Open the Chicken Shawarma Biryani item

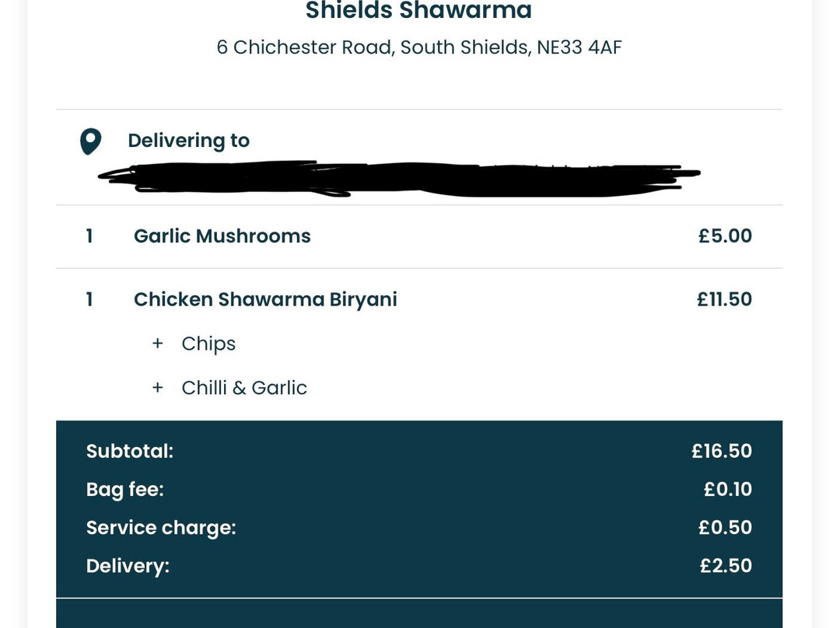pos(265,300)
